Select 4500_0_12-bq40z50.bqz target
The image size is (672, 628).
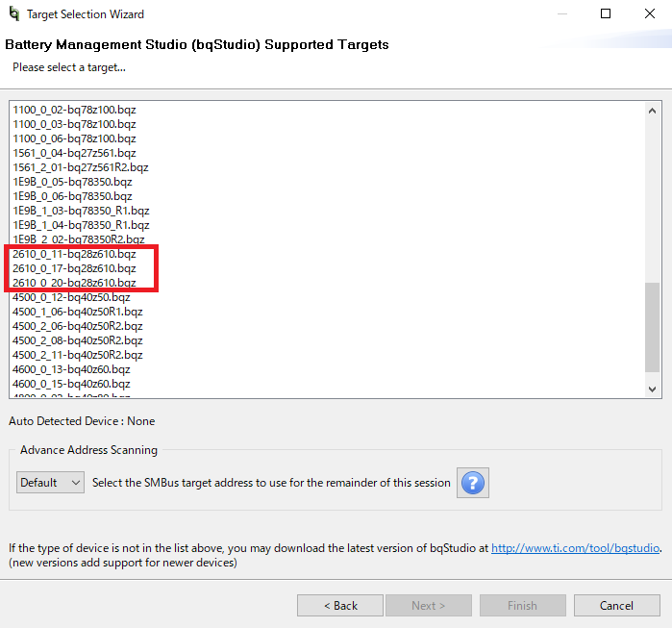click(x=71, y=297)
